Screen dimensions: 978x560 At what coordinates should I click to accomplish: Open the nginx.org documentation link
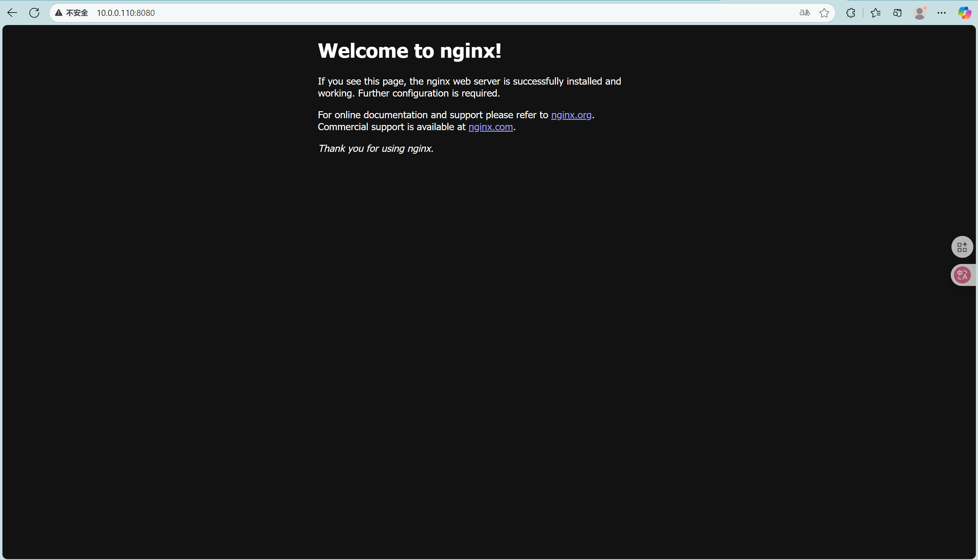pos(571,115)
